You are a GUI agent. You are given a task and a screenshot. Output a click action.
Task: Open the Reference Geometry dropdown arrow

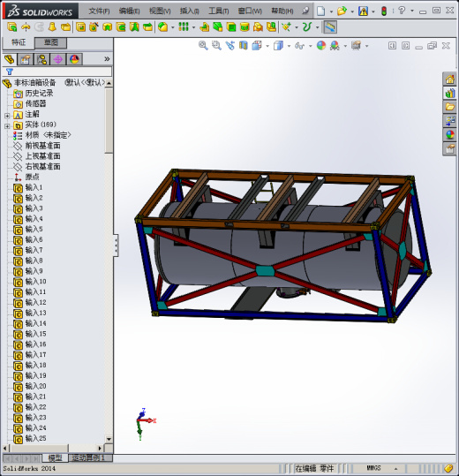click(x=296, y=27)
